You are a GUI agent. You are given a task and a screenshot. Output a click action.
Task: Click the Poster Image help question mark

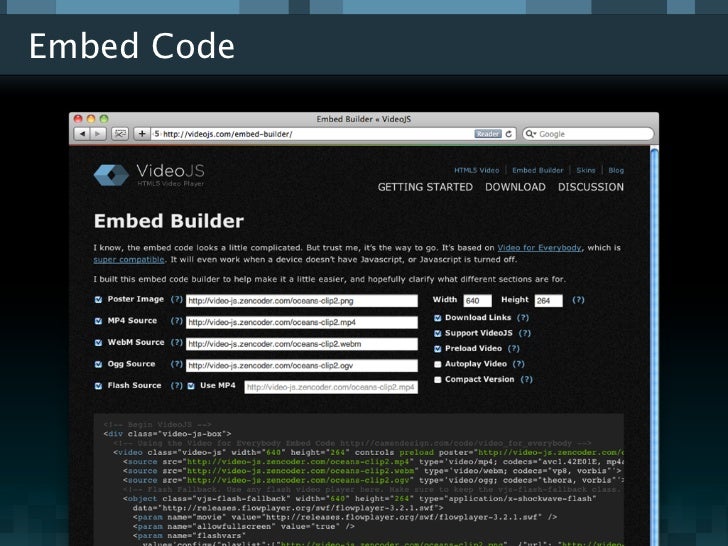pyautogui.click(x=176, y=299)
